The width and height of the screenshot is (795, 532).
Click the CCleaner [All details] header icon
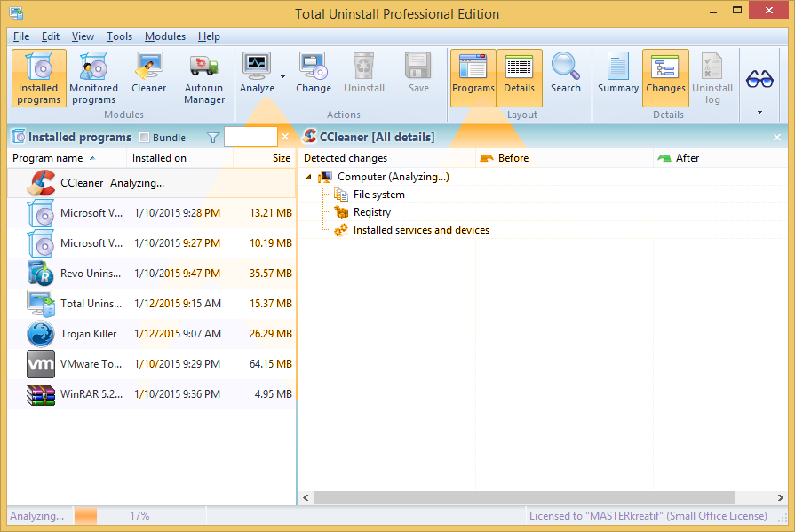point(309,137)
